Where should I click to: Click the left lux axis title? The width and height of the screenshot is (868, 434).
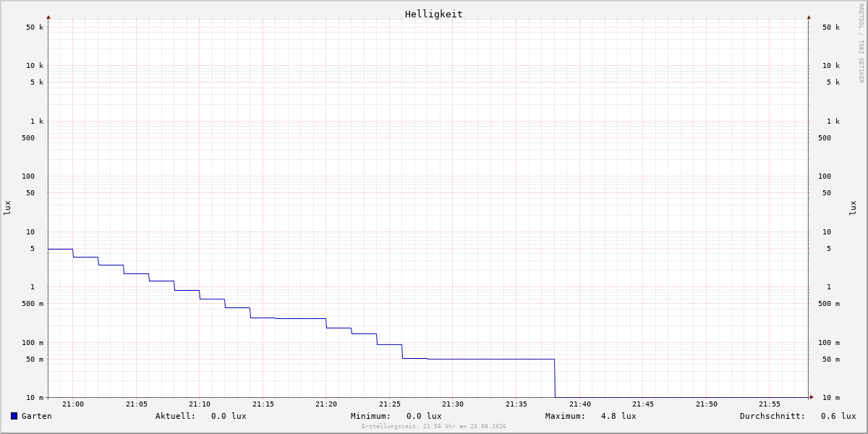point(7,208)
